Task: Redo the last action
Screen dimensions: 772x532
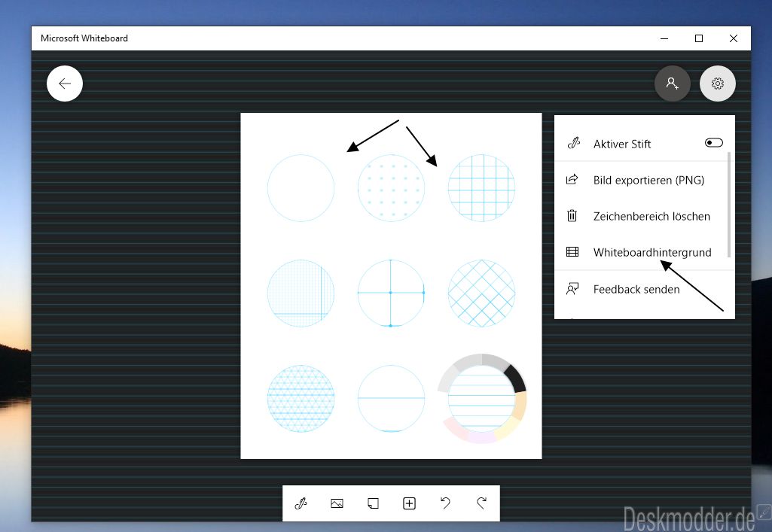Action: click(x=481, y=503)
